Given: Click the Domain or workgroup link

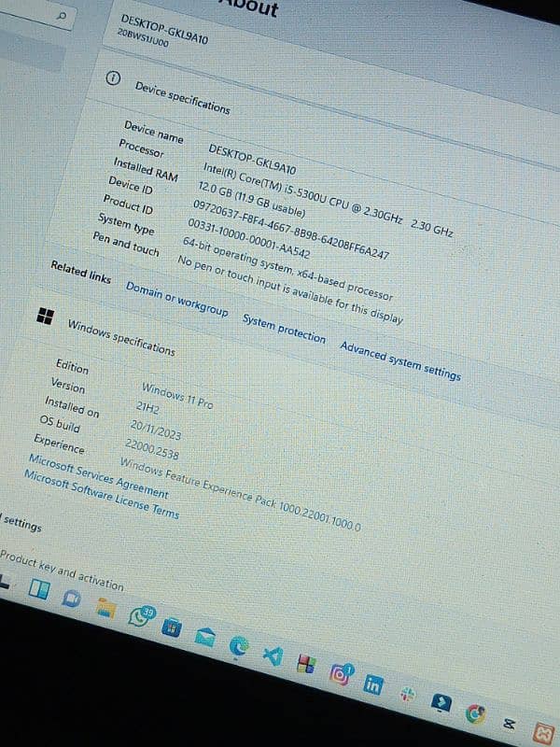Looking at the screenshot, I should [175, 298].
